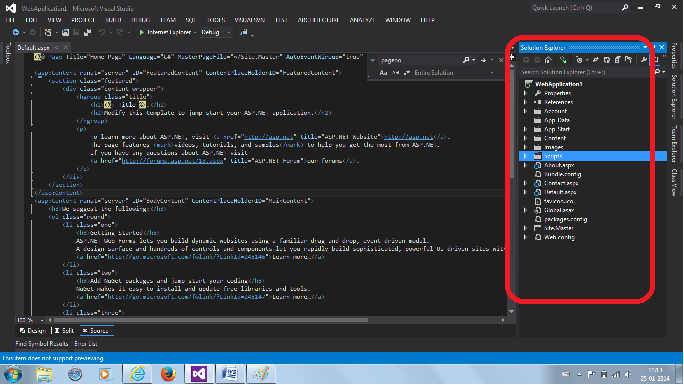
Task: Open Windows Explorer folder from taskbar
Action: point(44,374)
